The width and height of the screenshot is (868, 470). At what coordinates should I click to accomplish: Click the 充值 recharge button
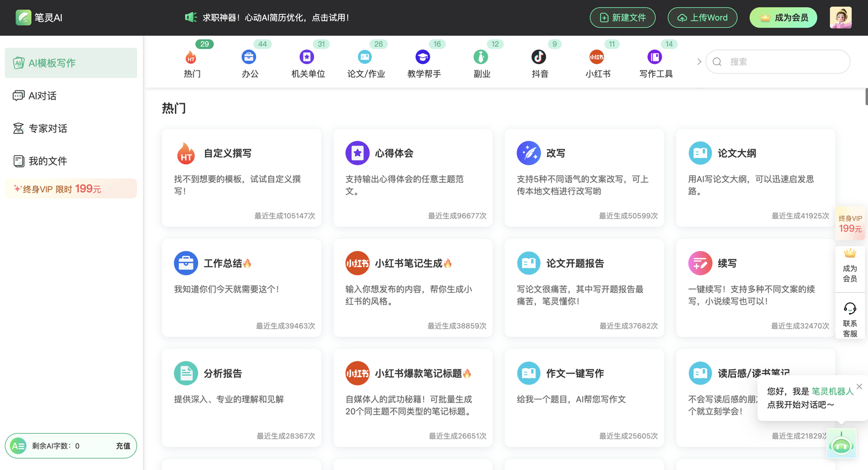pos(123,446)
